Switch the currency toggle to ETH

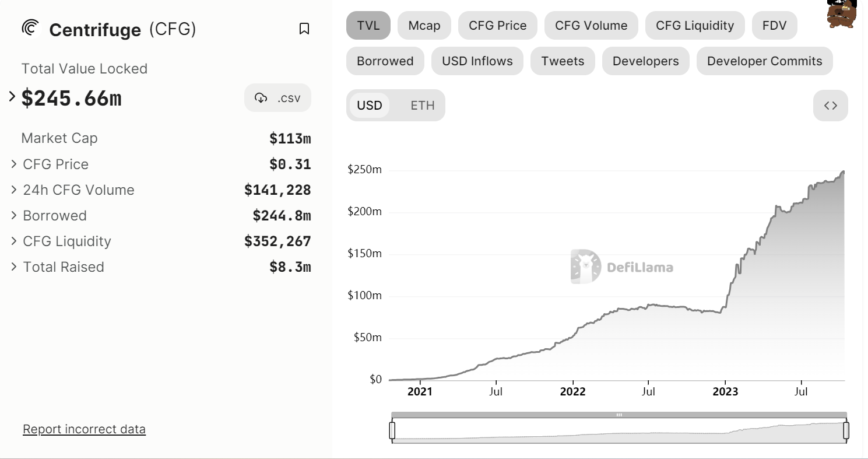point(421,106)
